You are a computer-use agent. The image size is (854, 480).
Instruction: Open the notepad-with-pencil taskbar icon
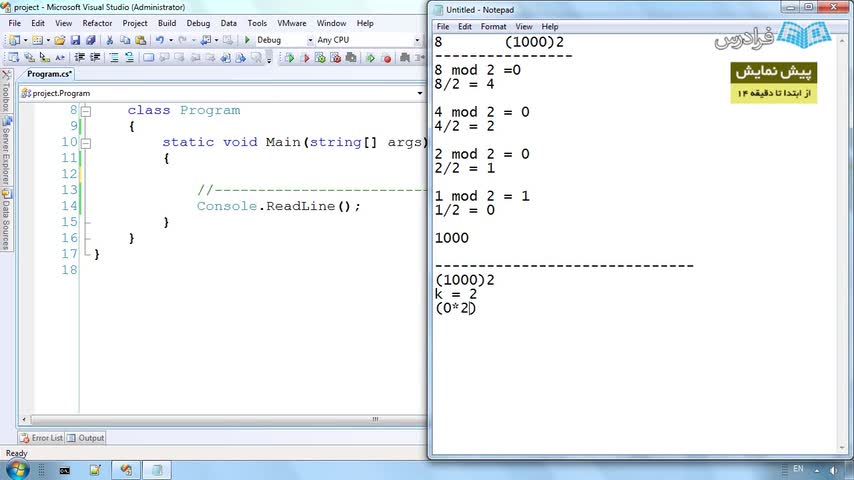click(95, 470)
